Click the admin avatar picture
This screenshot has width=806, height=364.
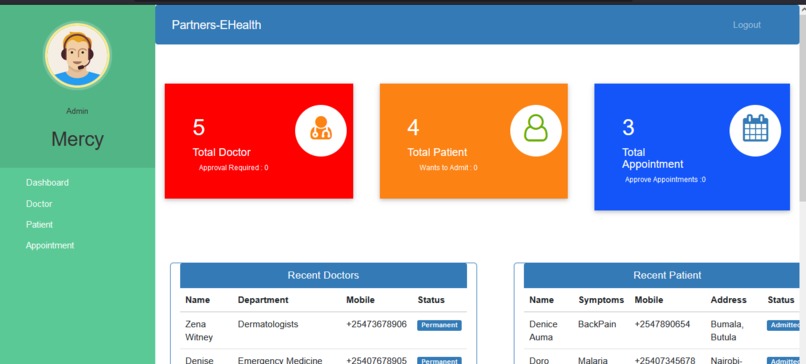tap(77, 55)
